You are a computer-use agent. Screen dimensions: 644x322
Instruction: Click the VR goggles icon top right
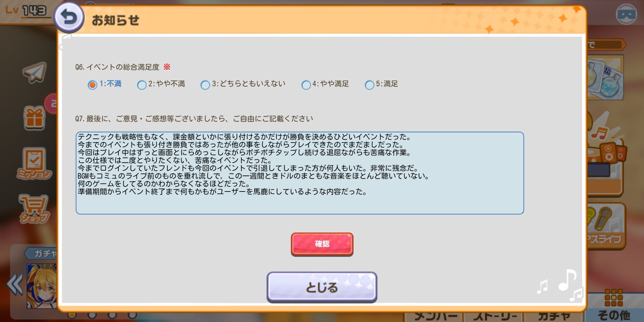(626, 14)
